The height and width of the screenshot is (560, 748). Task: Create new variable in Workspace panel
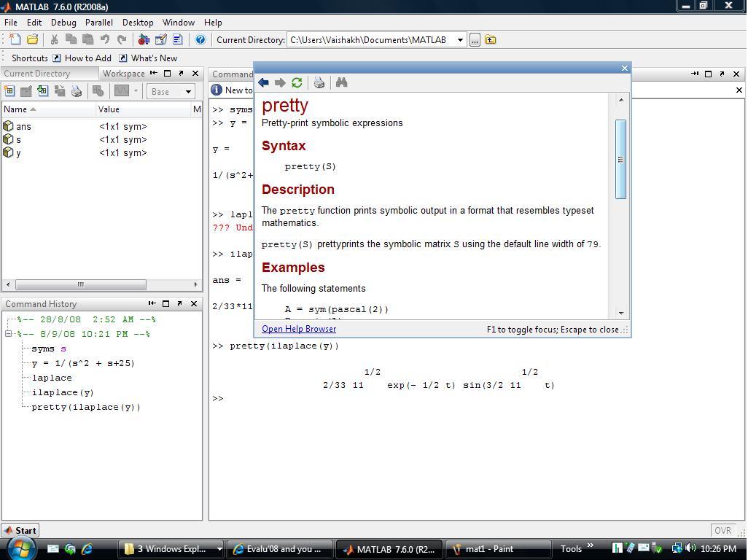point(9,91)
